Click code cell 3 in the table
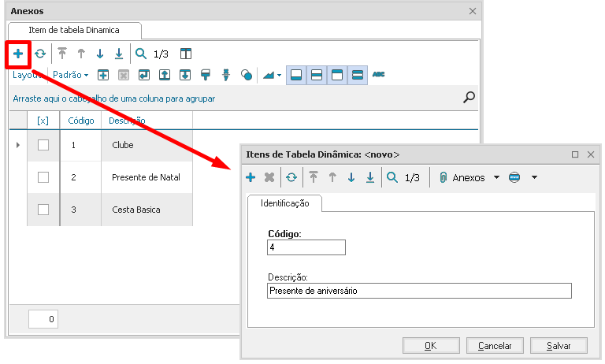This screenshot has height=364, width=605. click(x=80, y=210)
